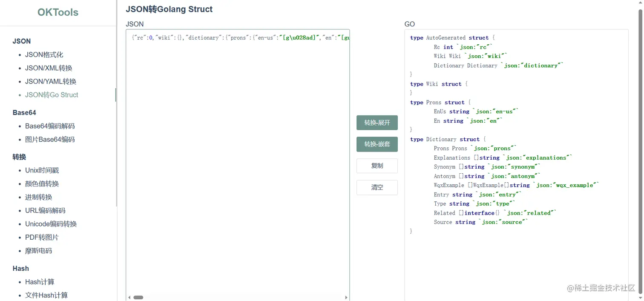644x301 pixels.
Task: Click the JSON input horizontal scrollbar thumb
Action: [x=138, y=298]
